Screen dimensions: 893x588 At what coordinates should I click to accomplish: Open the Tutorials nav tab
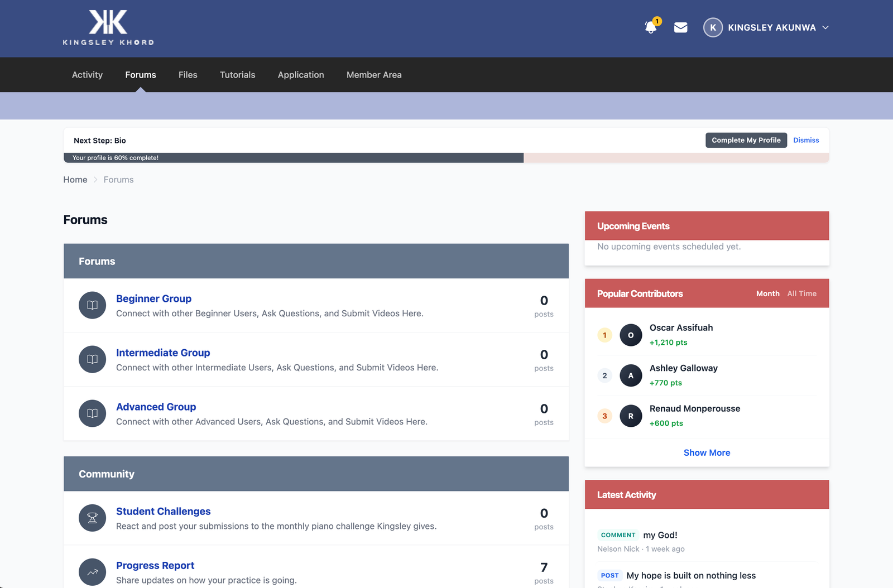(237, 75)
